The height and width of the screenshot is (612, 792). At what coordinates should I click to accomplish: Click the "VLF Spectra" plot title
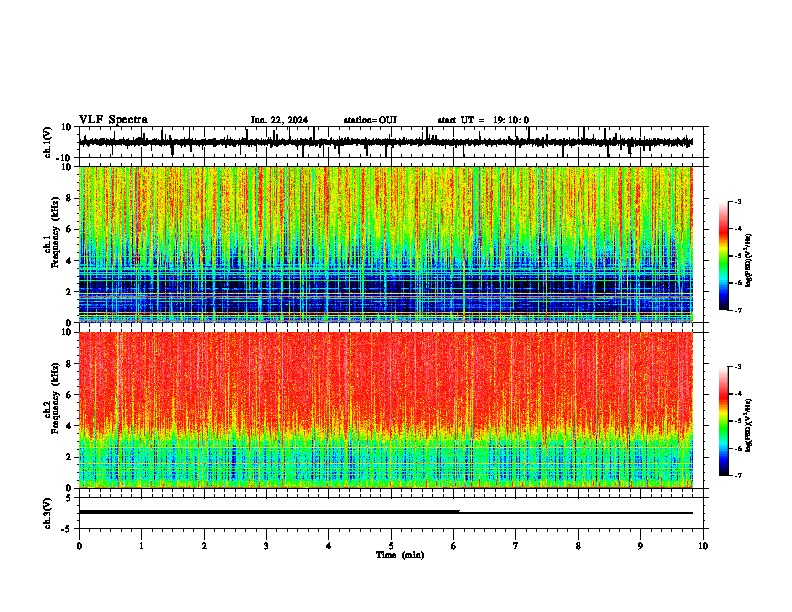click(113, 120)
